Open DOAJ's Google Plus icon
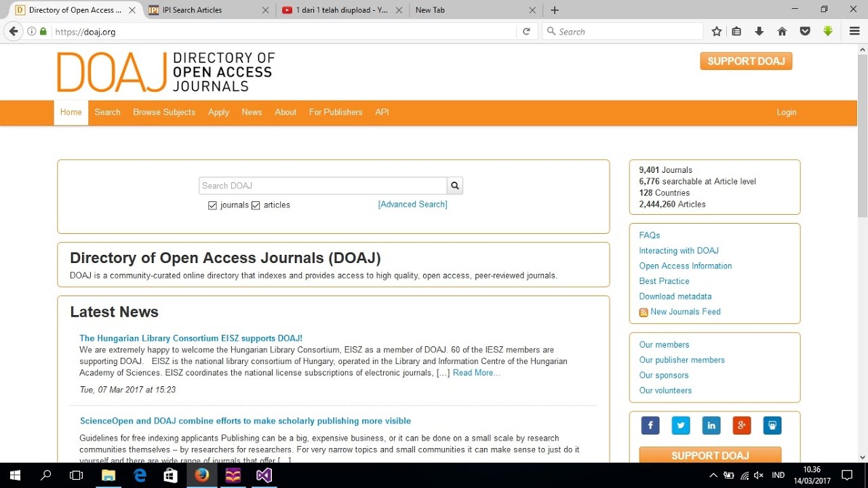The image size is (868, 488). click(742, 426)
